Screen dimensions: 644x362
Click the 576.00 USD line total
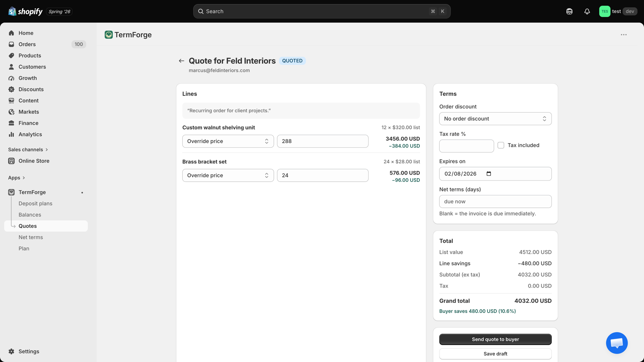405,173
